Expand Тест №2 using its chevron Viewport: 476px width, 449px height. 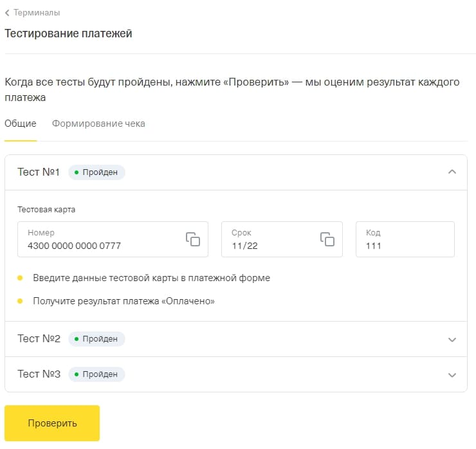[452, 340]
